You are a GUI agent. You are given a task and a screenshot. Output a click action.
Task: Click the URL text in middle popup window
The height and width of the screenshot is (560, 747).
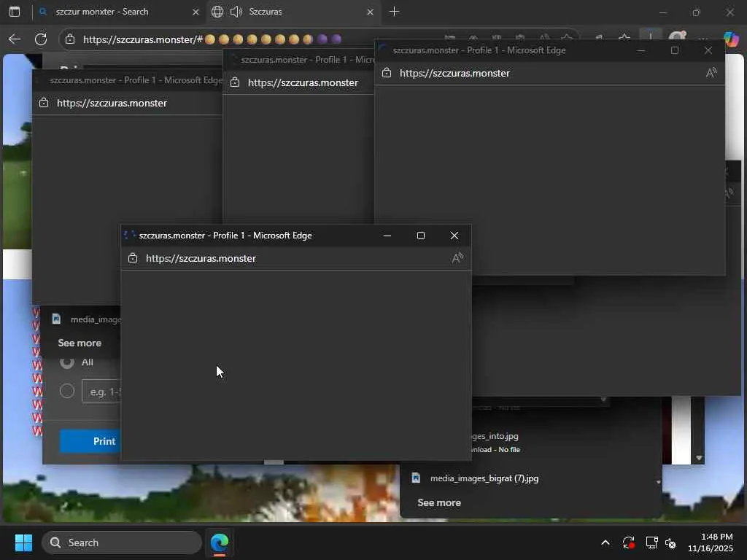tap(303, 83)
